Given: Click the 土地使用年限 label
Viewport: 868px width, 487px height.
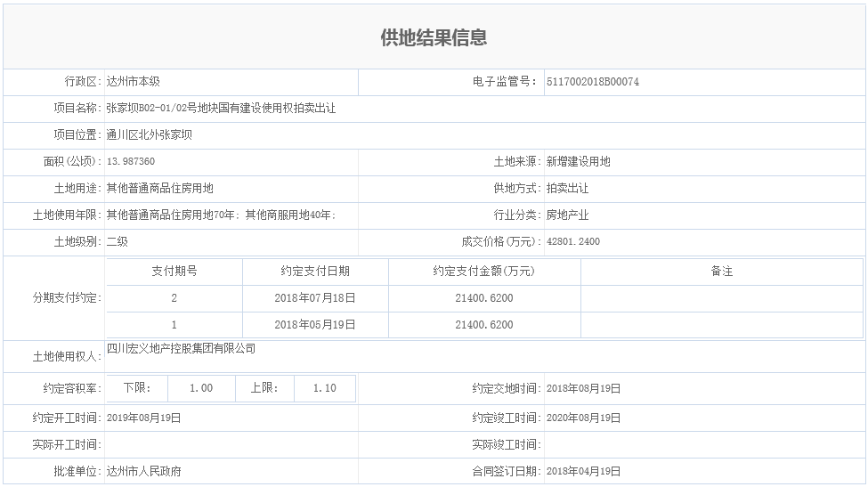Looking at the screenshot, I should tap(67, 215).
